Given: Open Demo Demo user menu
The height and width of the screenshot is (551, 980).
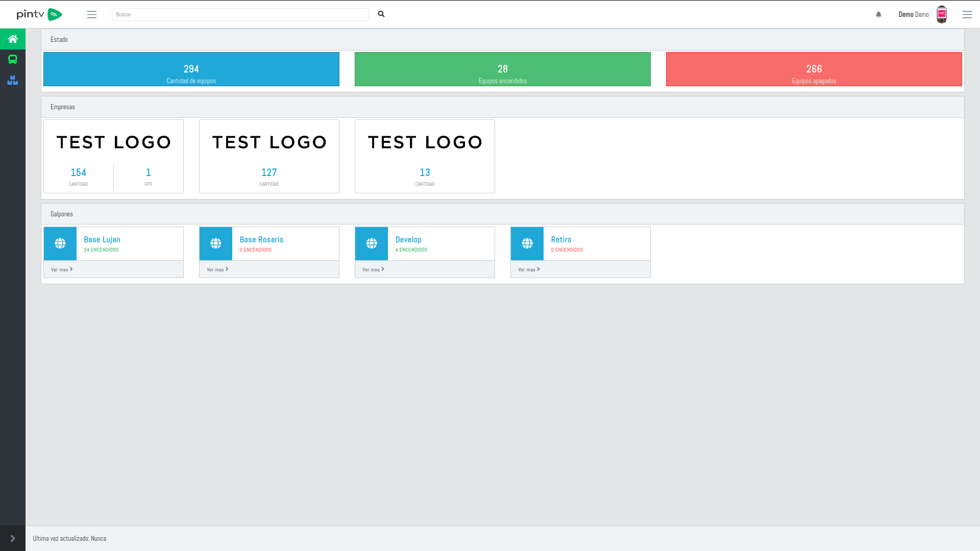Looking at the screenshot, I should [x=914, y=14].
